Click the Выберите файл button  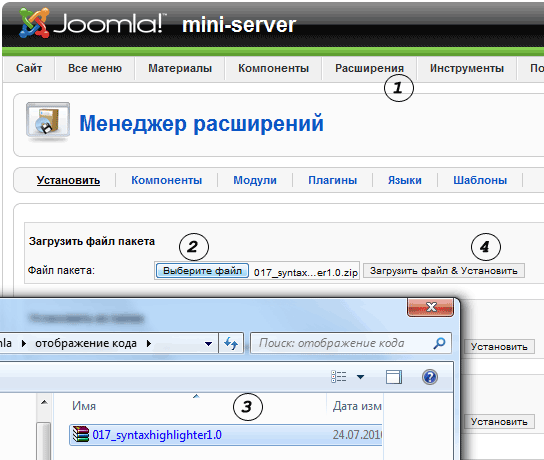click(202, 271)
